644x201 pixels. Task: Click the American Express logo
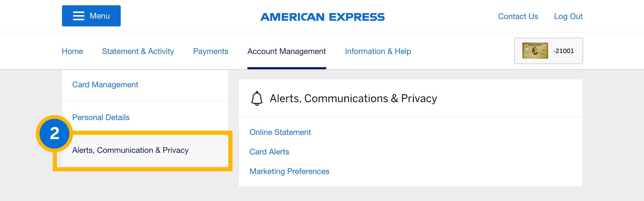click(x=322, y=17)
